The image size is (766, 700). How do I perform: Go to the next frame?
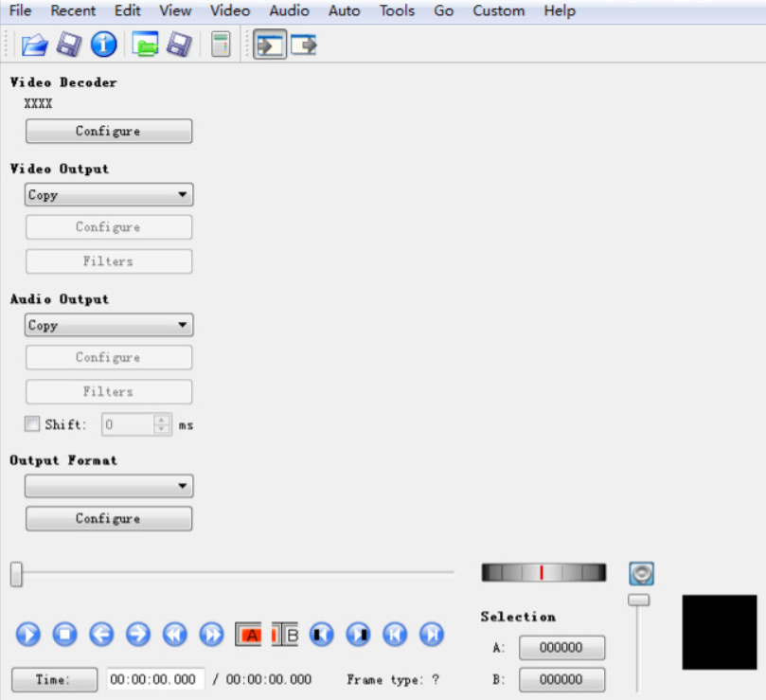138,635
